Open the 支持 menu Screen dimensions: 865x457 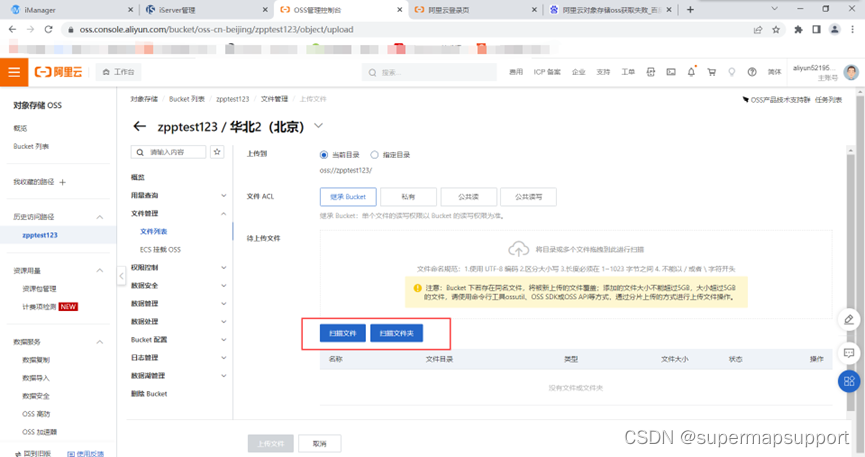603,72
